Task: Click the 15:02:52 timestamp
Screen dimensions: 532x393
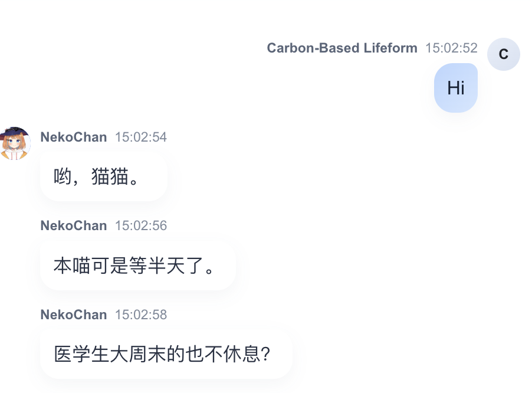Action: pos(451,48)
